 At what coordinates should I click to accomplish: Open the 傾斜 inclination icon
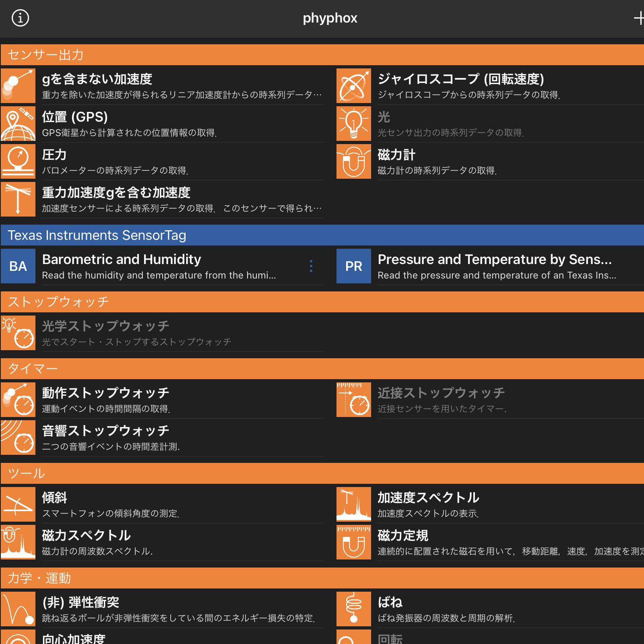click(18, 504)
